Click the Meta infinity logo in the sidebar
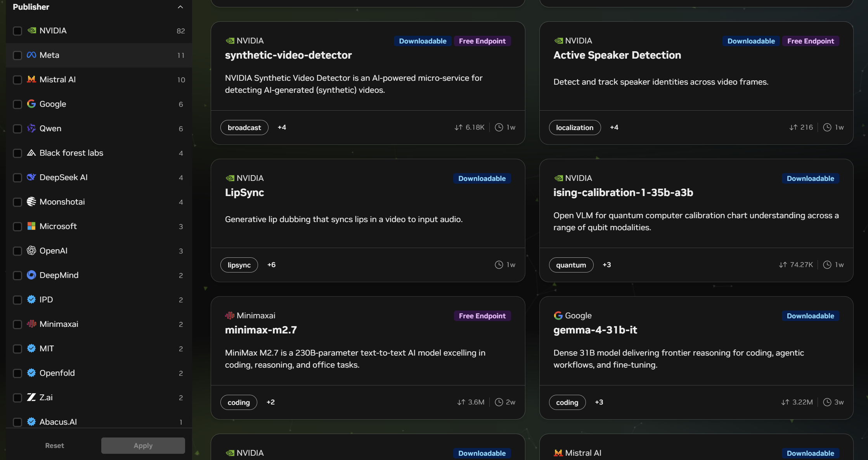The image size is (868, 460). (31, 55)
